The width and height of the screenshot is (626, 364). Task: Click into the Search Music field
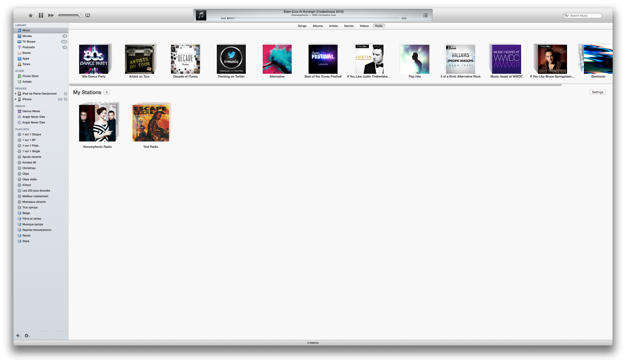coord(585,15)
